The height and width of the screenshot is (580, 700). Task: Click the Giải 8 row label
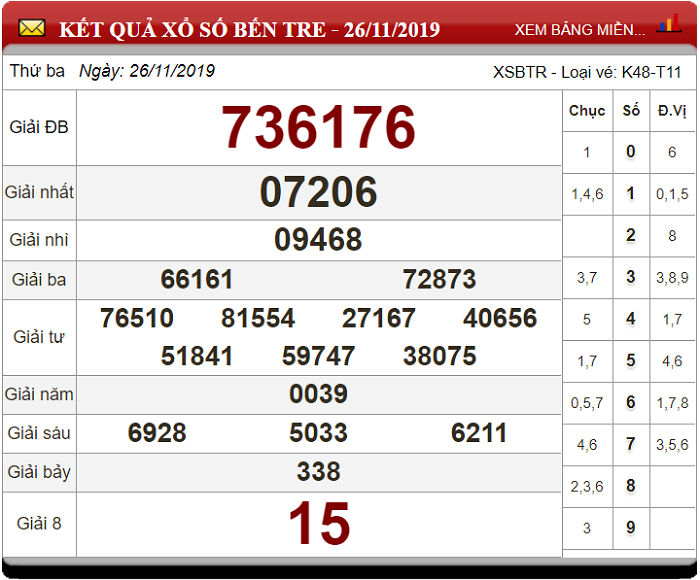(x=39, y=523)
